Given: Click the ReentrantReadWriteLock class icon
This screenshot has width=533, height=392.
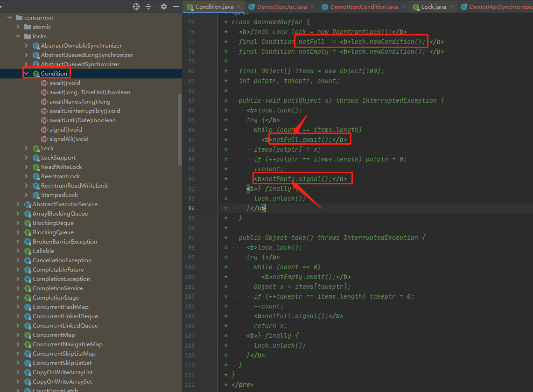Looking at the screenshot, I should click(36, 186).
